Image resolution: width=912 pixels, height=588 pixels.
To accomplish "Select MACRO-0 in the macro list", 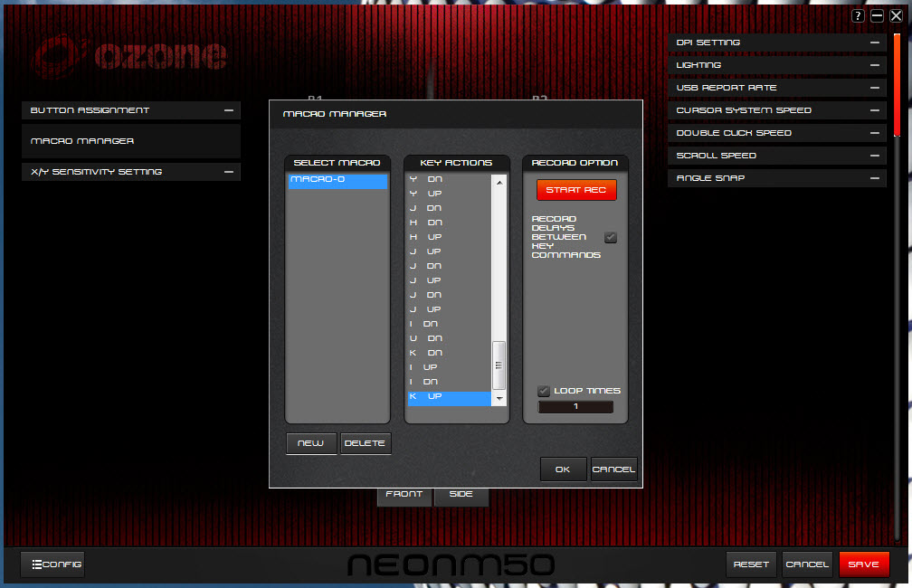I will tap(338, 180).
